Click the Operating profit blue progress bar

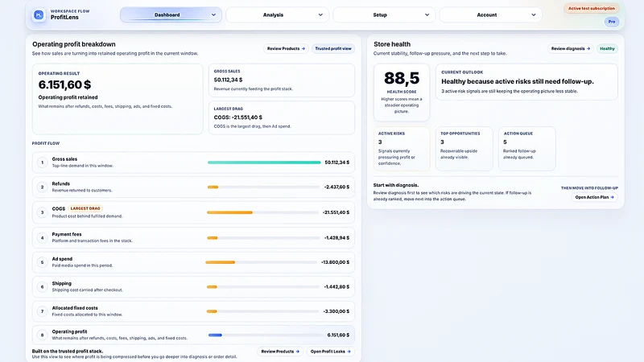pos(215,335)
